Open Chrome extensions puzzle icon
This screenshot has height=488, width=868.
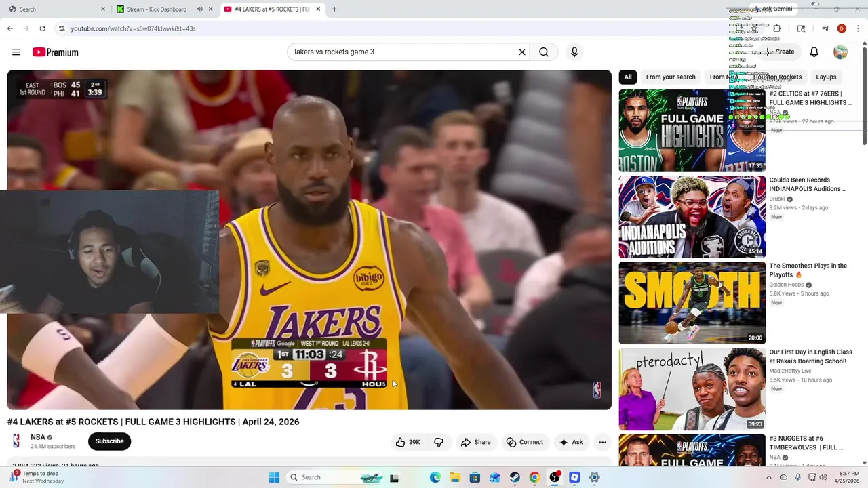777,28
